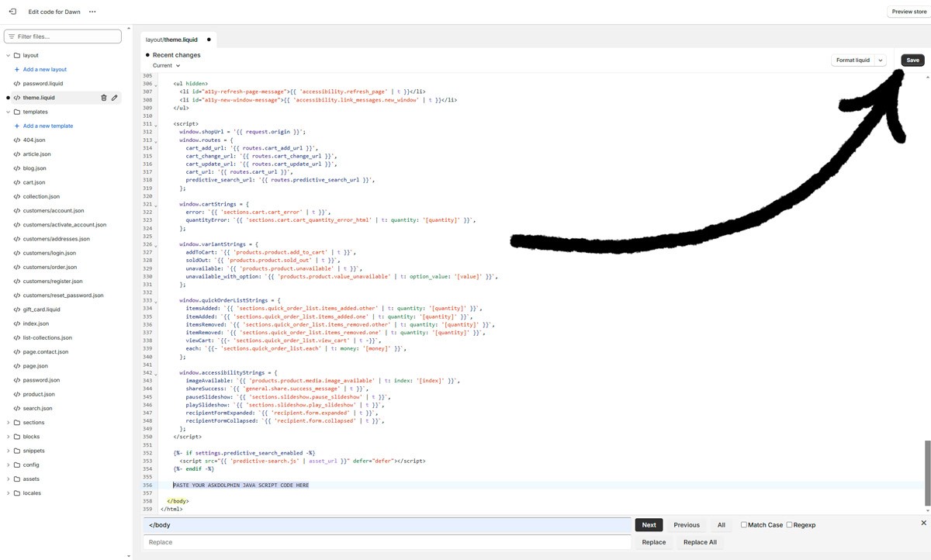Open gift_card.liquid file
Image resolution: width=931 pixels, height=560 pixels.
[42, 309]
